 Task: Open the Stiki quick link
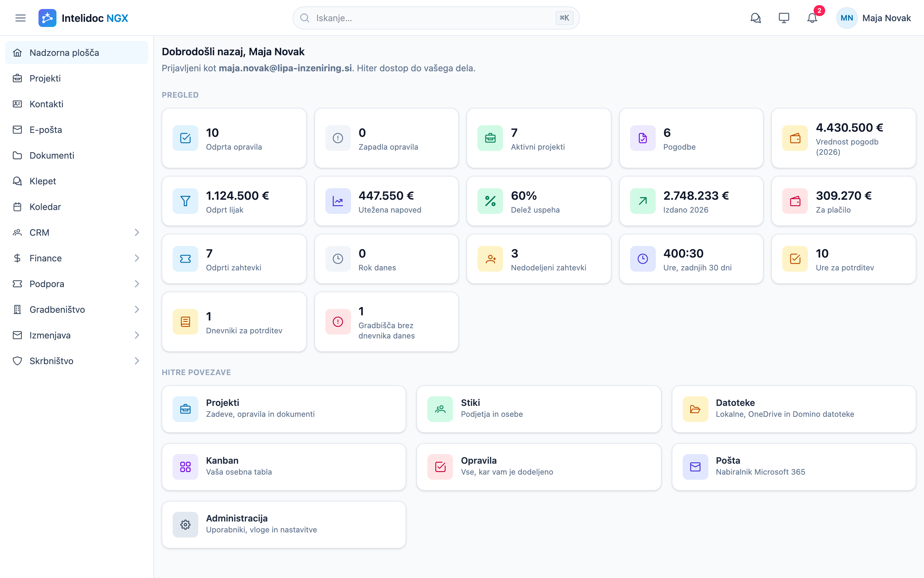click(539, 409)
